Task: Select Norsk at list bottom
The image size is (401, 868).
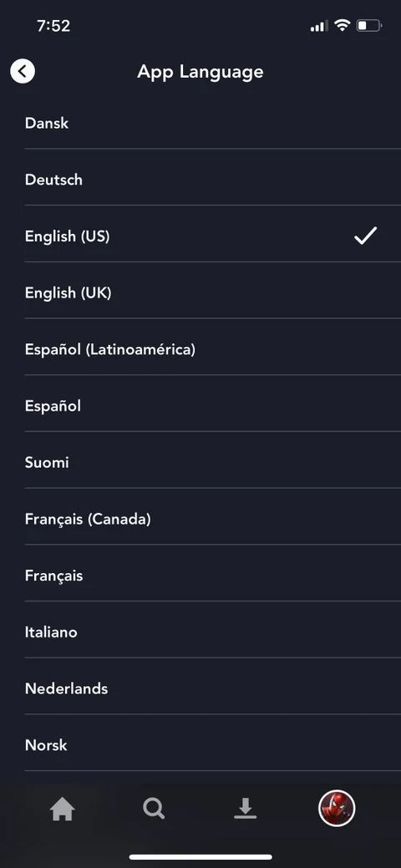Action: point(200,744)
